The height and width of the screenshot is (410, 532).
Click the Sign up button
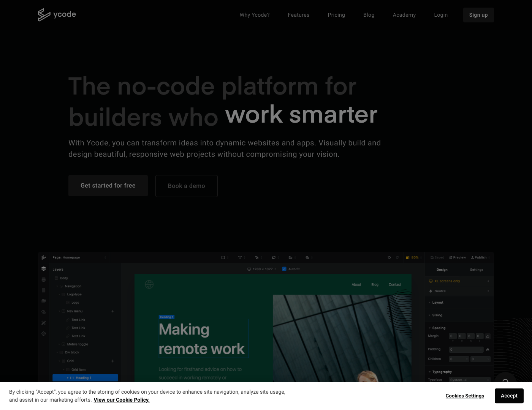point(478,15)
